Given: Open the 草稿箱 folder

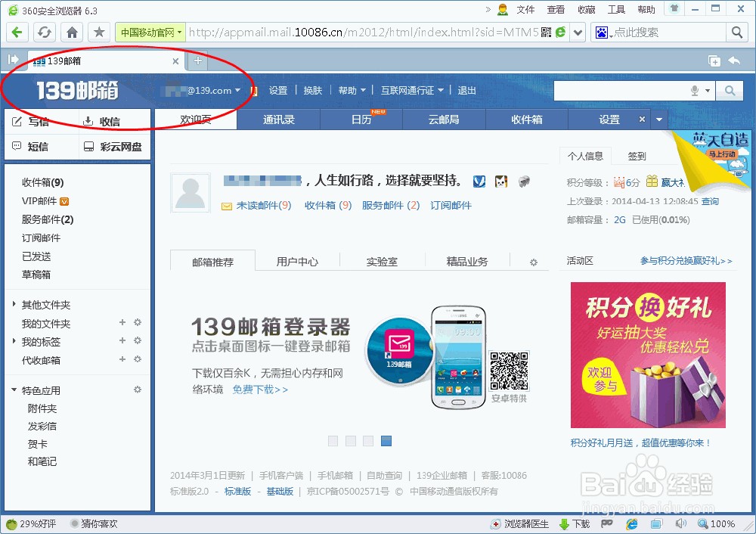Looking at the screenshot, I should [36, 275].
